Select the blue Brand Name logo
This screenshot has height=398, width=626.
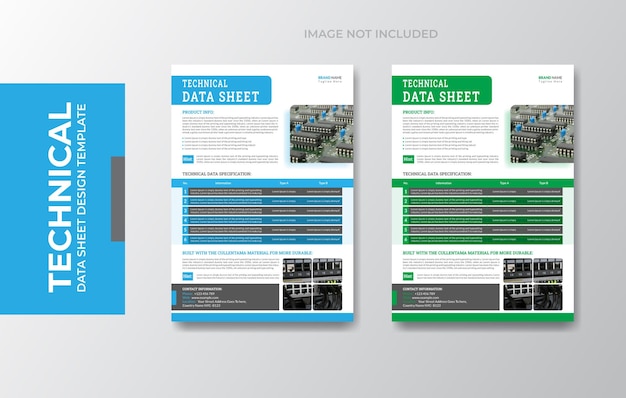pyautogui.click(x=330, y=79)
